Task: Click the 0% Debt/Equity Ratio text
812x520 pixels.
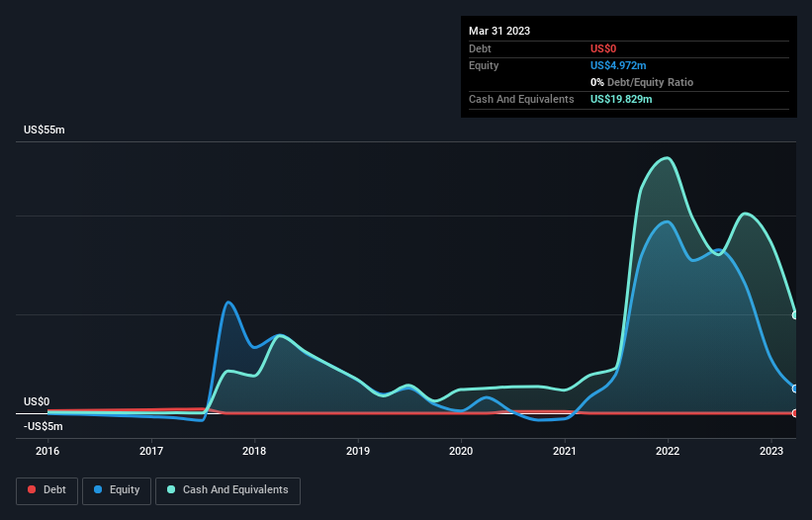Action: tap(642, 82)
